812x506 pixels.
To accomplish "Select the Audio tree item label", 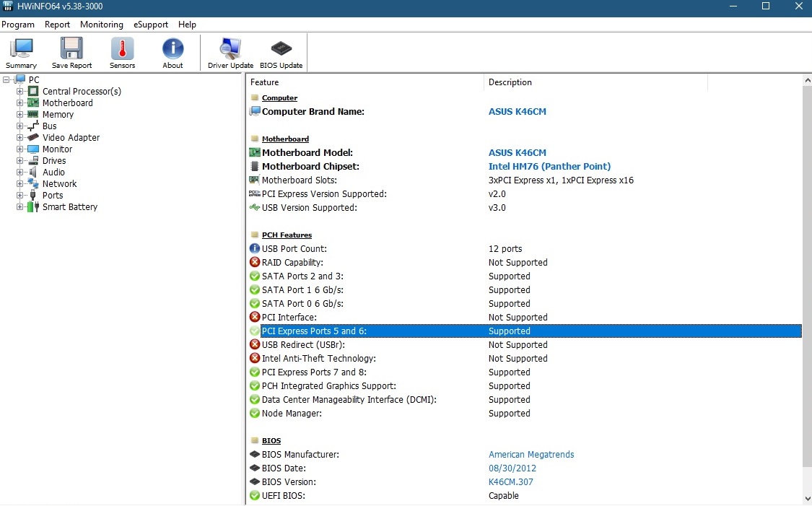I will 54,172.
